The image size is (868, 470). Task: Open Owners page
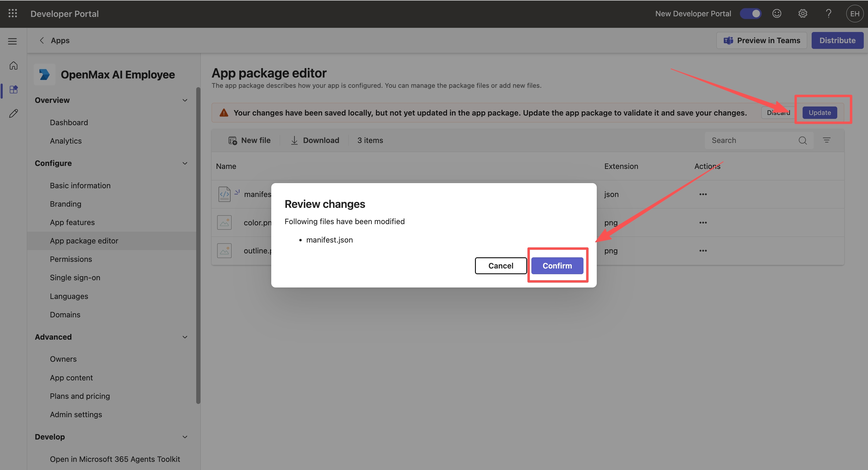[63, 359]
